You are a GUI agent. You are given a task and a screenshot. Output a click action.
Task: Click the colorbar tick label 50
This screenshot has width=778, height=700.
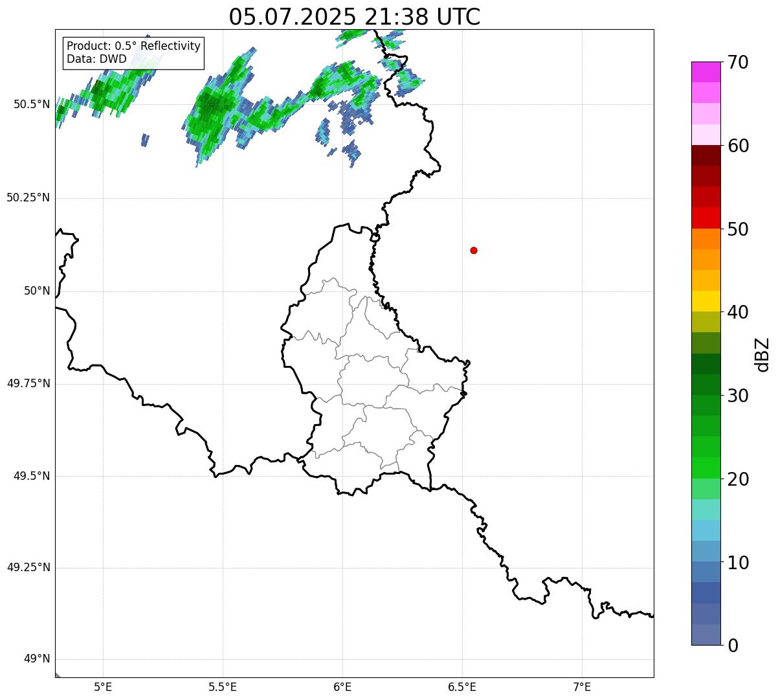point(738,229)
